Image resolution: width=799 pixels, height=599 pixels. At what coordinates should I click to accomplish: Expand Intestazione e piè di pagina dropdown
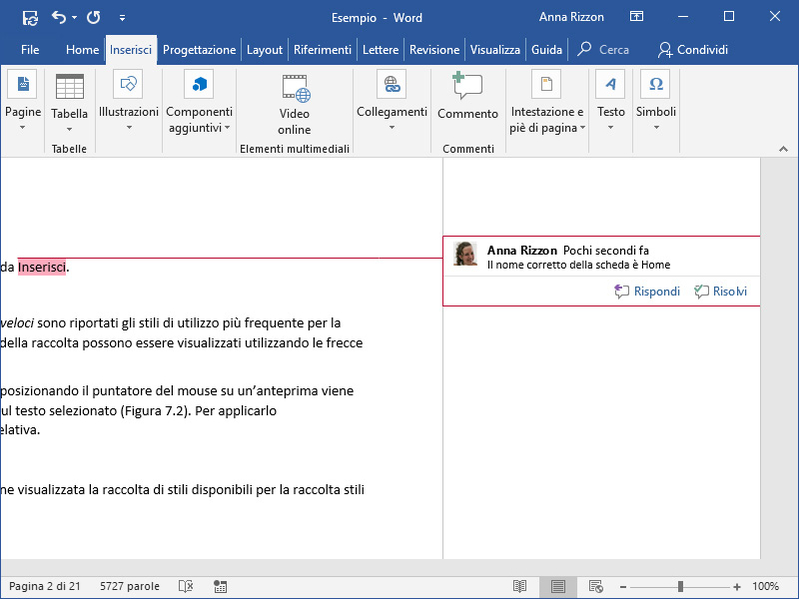coord(582,128)
